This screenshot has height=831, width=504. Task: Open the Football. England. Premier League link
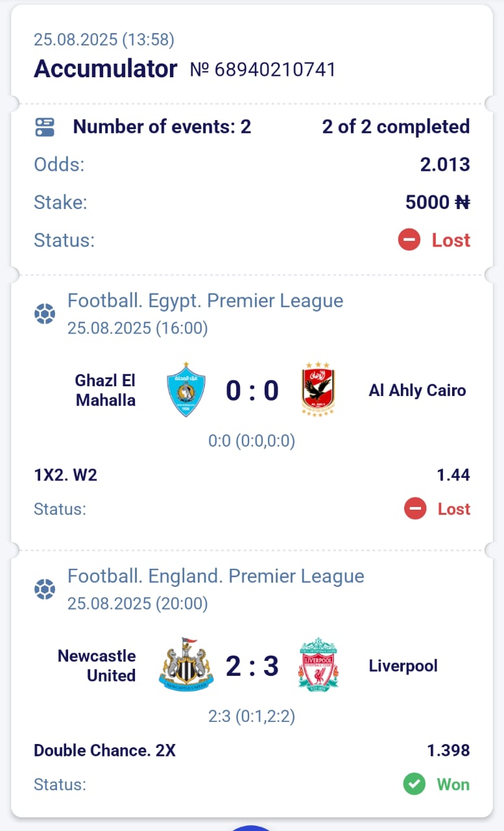tap(216, 577)
